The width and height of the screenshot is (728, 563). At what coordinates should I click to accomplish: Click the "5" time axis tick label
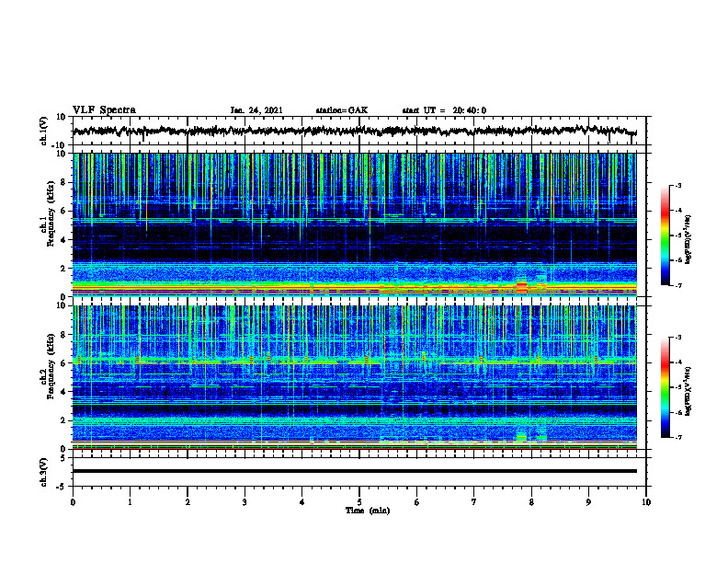click(x=359, y=502)
